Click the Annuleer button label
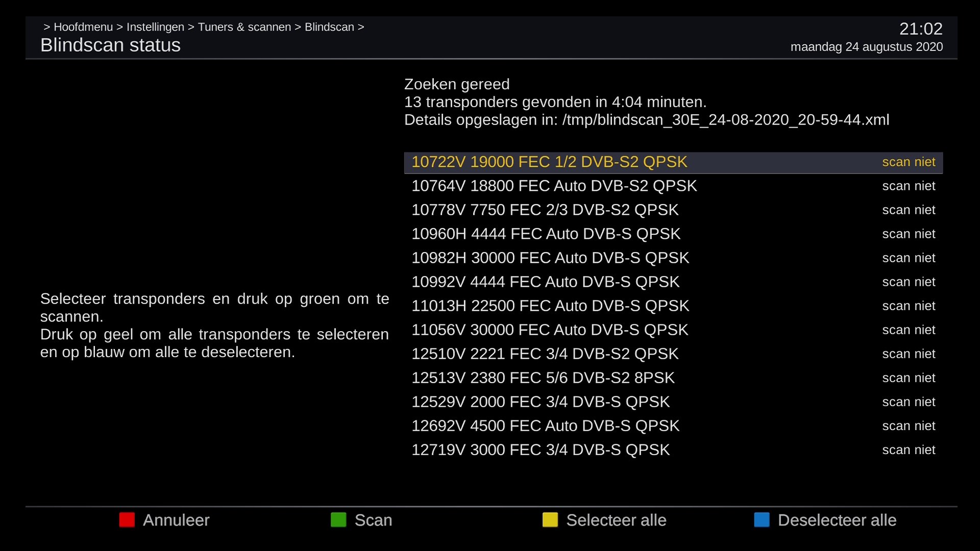 click(176, 520)
